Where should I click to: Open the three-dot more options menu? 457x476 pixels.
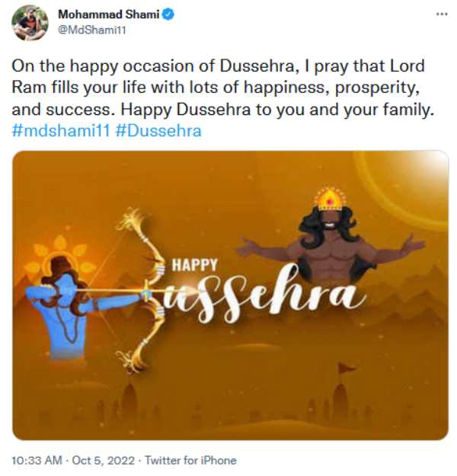442,14
